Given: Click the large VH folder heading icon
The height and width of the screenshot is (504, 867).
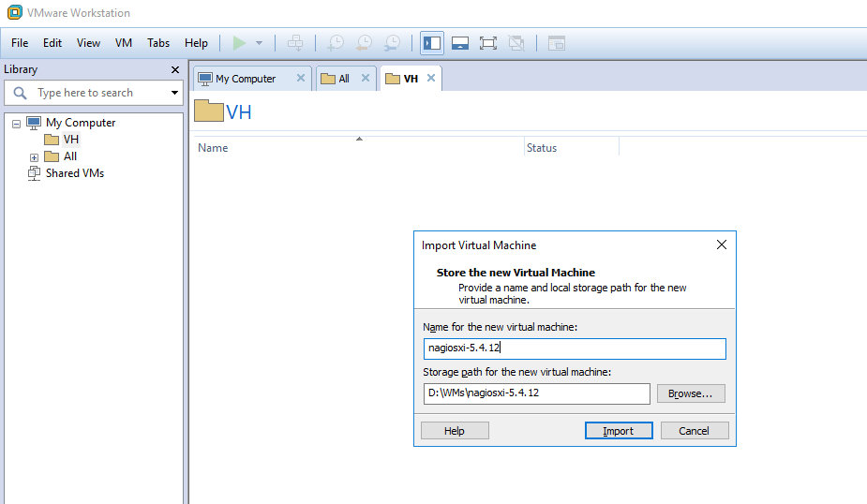Looking at the screenshot, I should [208, 111].
